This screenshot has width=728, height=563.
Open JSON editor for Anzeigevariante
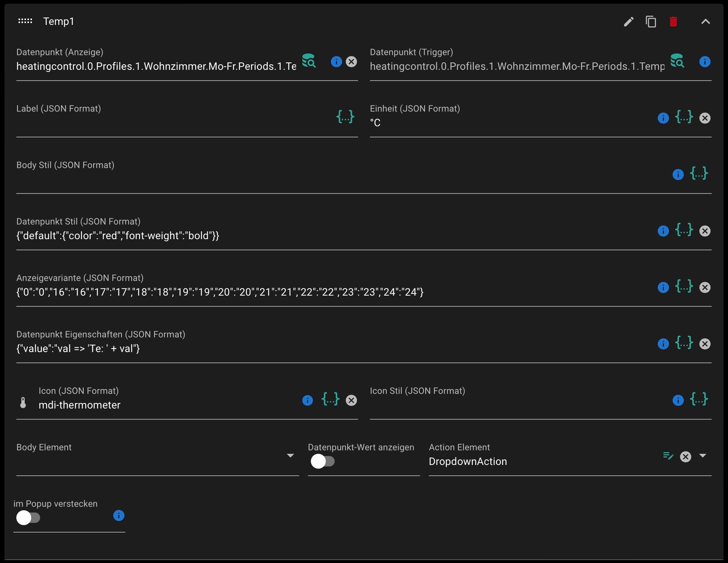tap(684, 286)
